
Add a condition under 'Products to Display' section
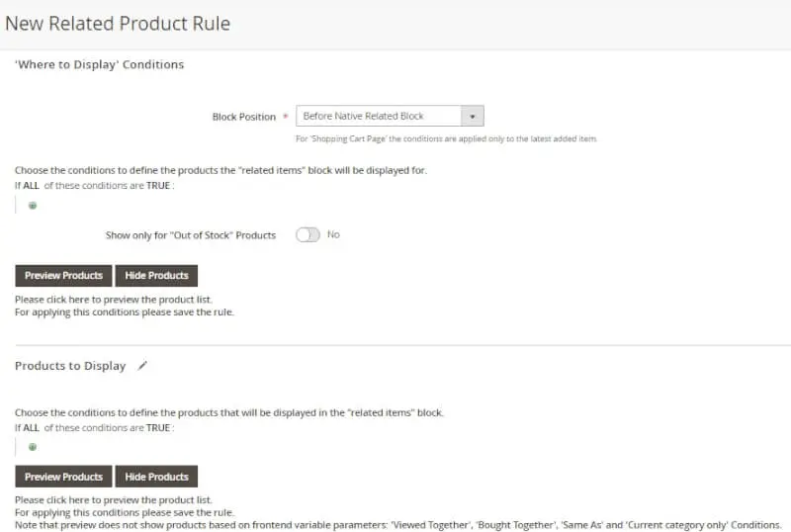point(33,447)
